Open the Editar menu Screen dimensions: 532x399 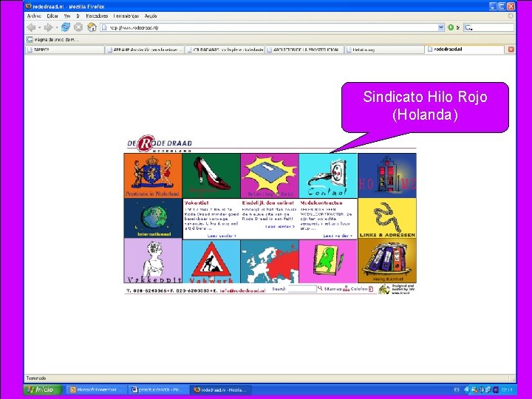(x=52, y=16)
